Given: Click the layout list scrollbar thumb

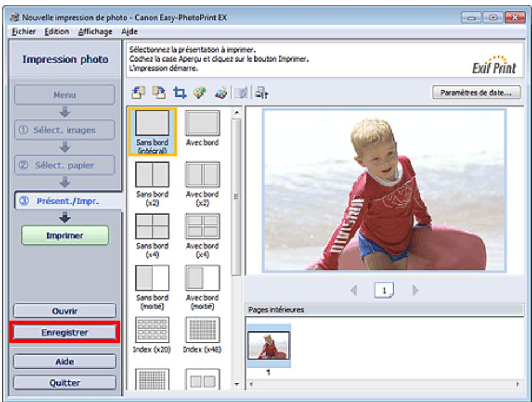Looking at the screenshot, I should click(x=236, y=196).
